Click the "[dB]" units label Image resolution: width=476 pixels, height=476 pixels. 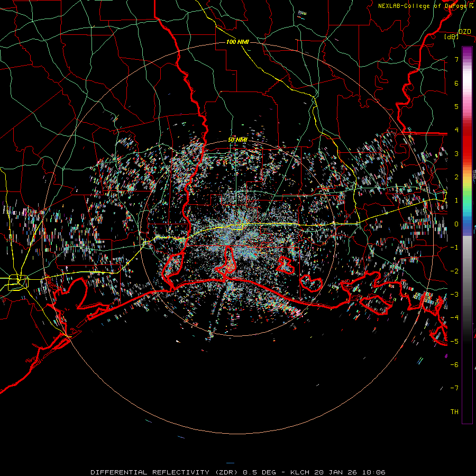(x=452, y=37)
